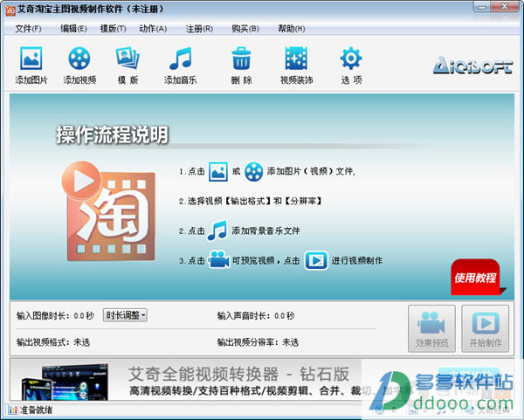524x420 pixels.
Task: Click the AiQiSoft logo
Action: pyautogui.click(x=472, y=65)
